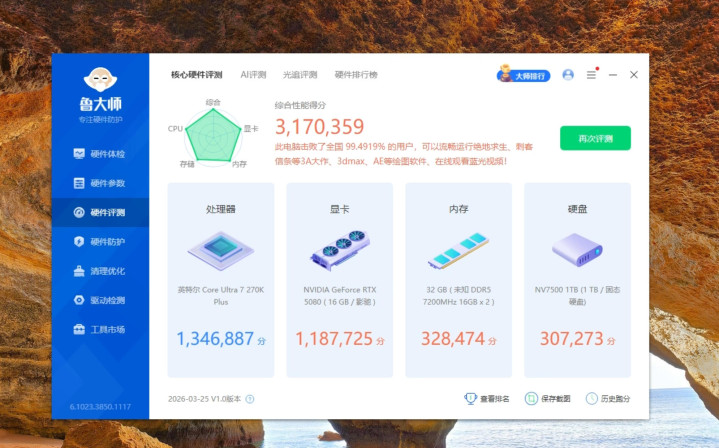
Task: Click the crop icon beside 保存截图
Action: tap(531, 398)
